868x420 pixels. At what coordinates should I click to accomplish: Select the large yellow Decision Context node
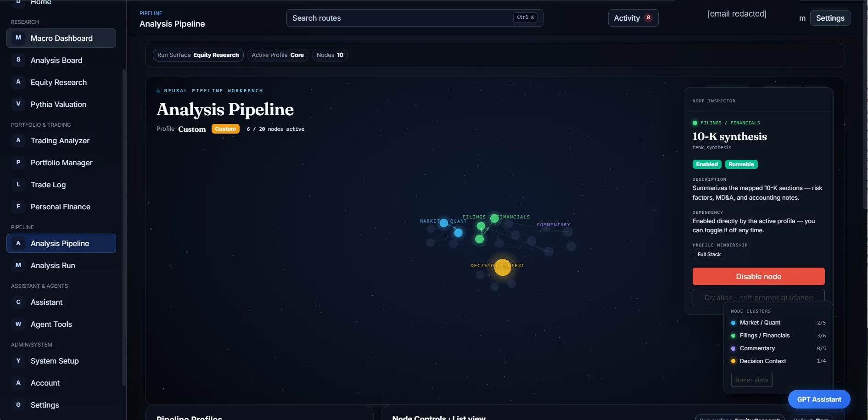point(503,267)
